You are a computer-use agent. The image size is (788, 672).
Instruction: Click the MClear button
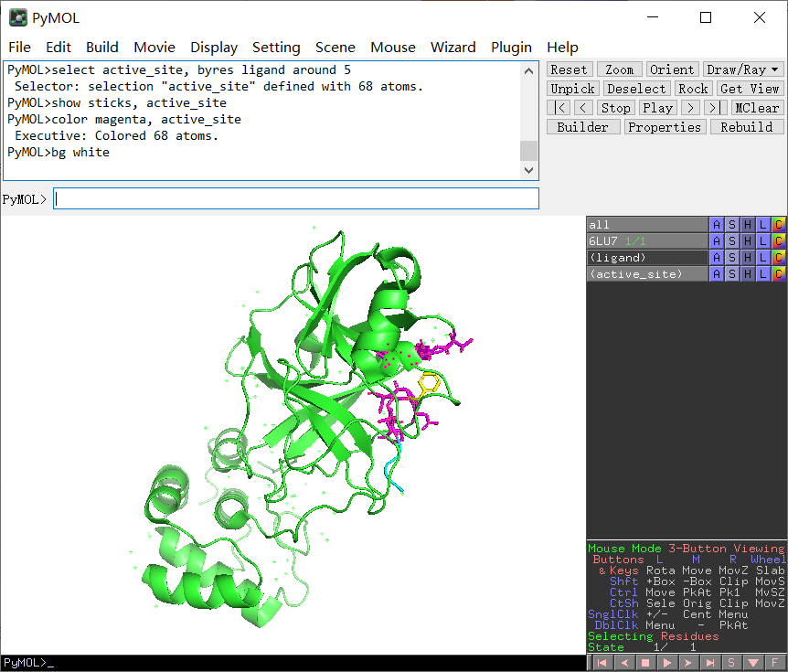point(757,108)
